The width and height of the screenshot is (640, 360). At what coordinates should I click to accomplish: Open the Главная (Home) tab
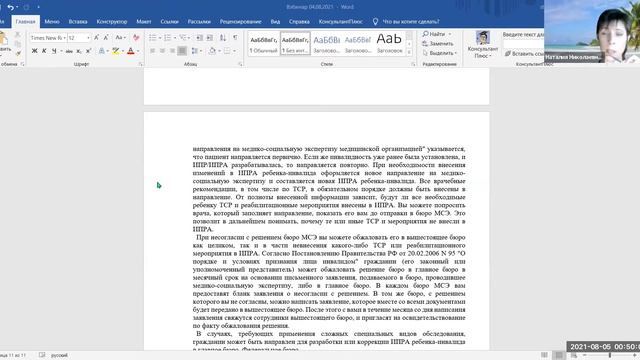point(25,22)
